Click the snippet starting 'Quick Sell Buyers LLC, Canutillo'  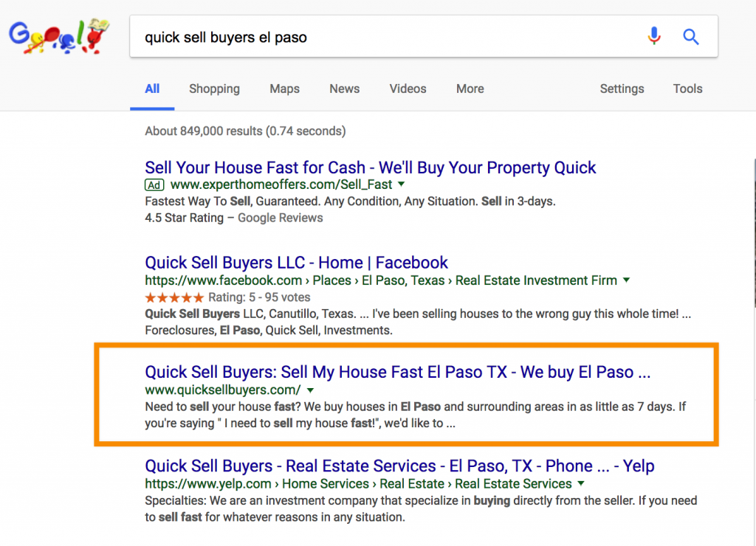(418, 322)
